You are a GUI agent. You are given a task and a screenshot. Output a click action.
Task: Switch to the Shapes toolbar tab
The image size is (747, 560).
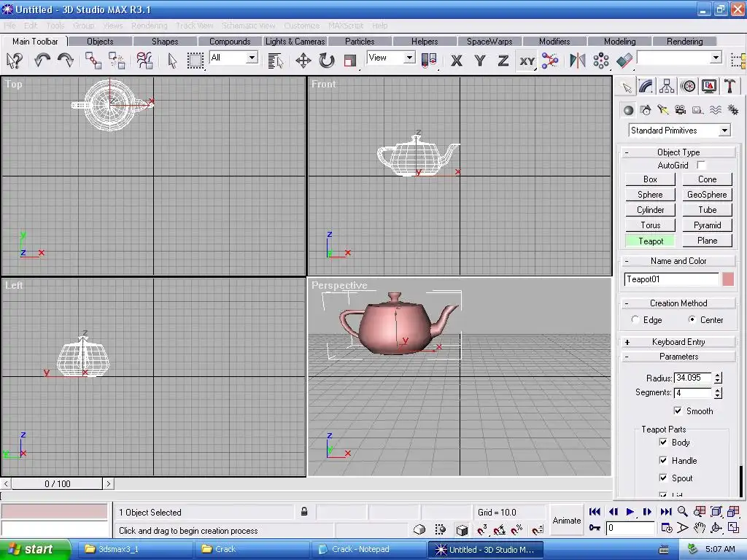coord(165,42)
